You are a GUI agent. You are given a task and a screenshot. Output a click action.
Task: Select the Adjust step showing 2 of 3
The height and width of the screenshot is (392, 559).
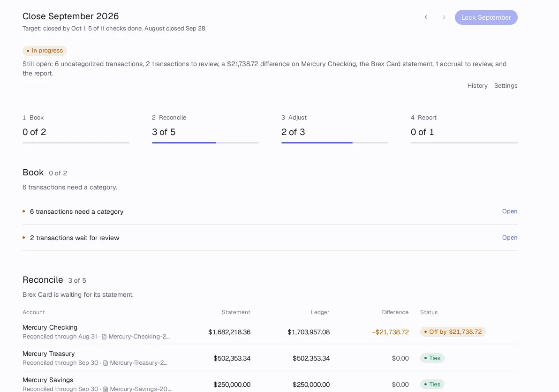pyautogui.click(x=334, y=128)
